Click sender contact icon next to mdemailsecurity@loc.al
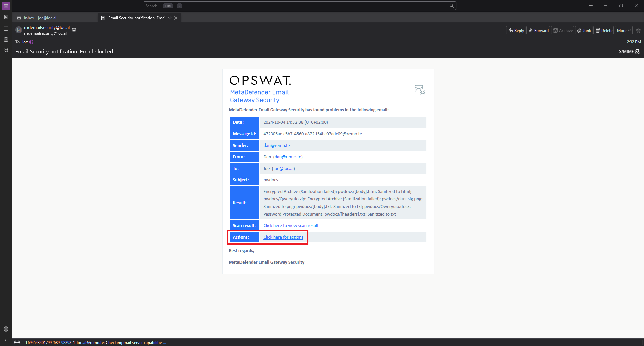Image resolution: width=644 pixels, height=346 pixels. [x=74, y=30]
